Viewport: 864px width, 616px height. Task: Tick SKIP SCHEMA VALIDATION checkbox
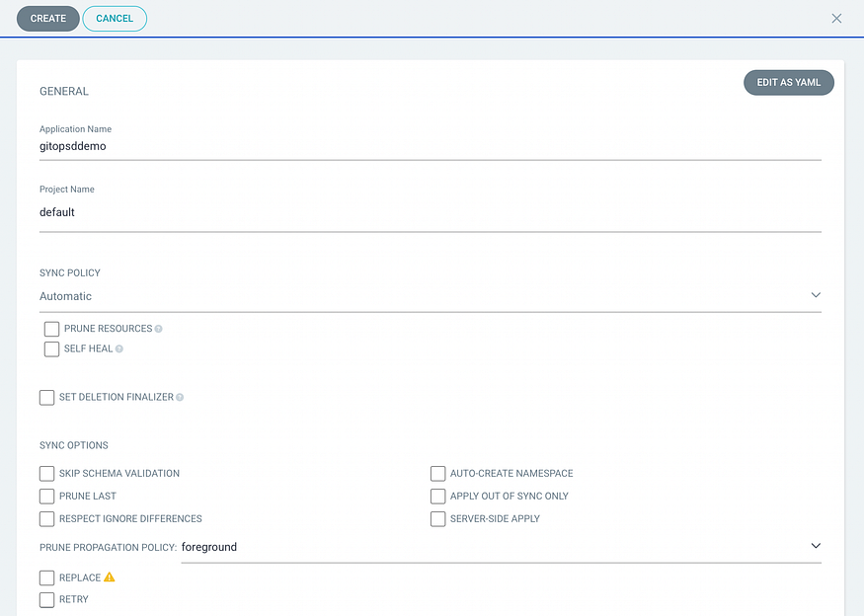(46, 473)
